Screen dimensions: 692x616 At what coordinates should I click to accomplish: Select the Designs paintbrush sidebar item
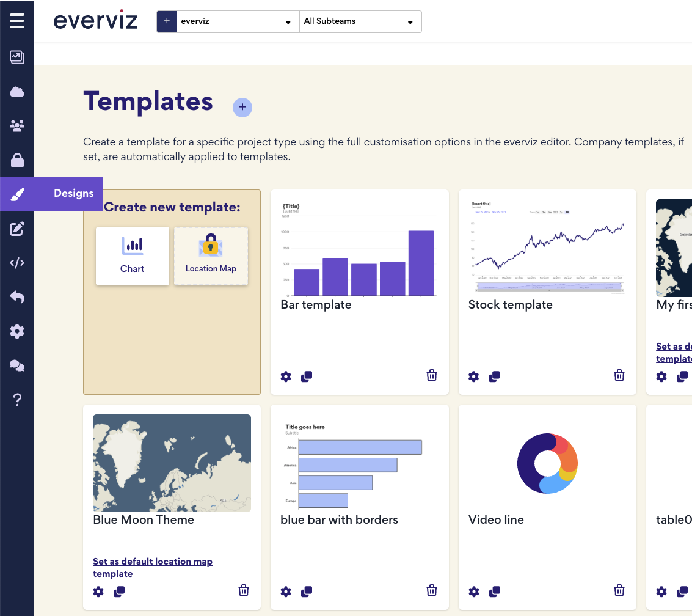click(x=52, y=194)
